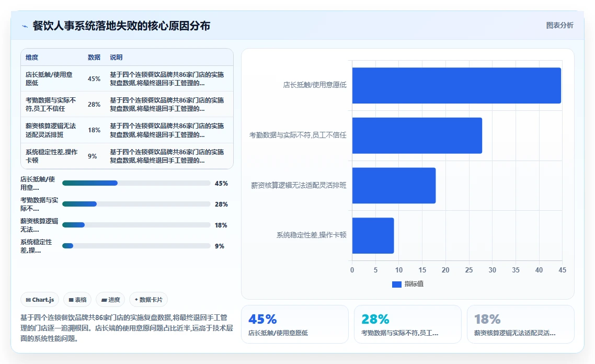
Task: Select the 数据卡片 tag chip
Action: click(148, 300)
